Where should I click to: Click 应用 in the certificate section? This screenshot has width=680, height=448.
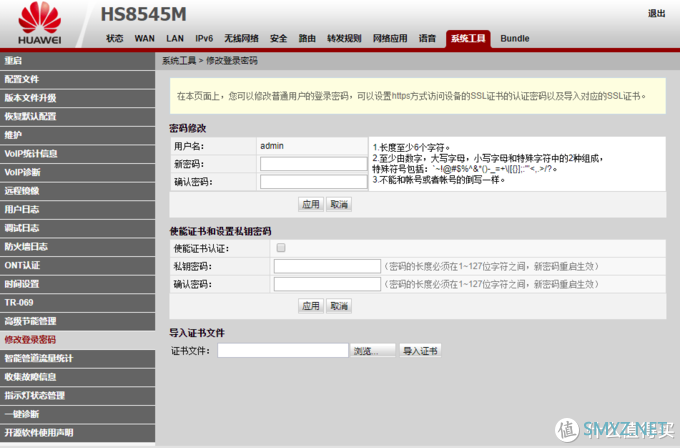pyautogui.click(x=311, y=306)
